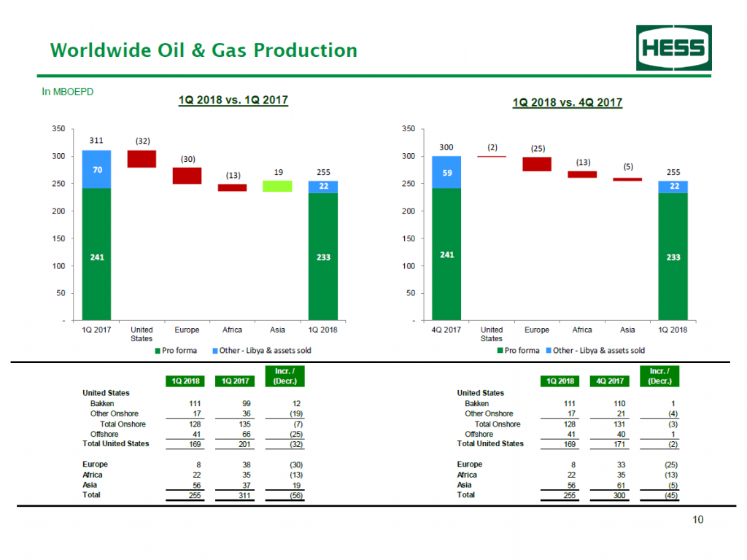Click the green 1Q 2018 header swatch
Viewport: 747px width, 560px height.
click(x=185, y=381)
